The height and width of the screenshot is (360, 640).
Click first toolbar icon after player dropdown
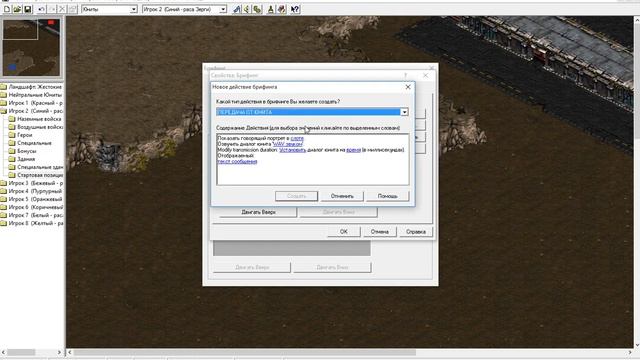click(x=237, y=9)
